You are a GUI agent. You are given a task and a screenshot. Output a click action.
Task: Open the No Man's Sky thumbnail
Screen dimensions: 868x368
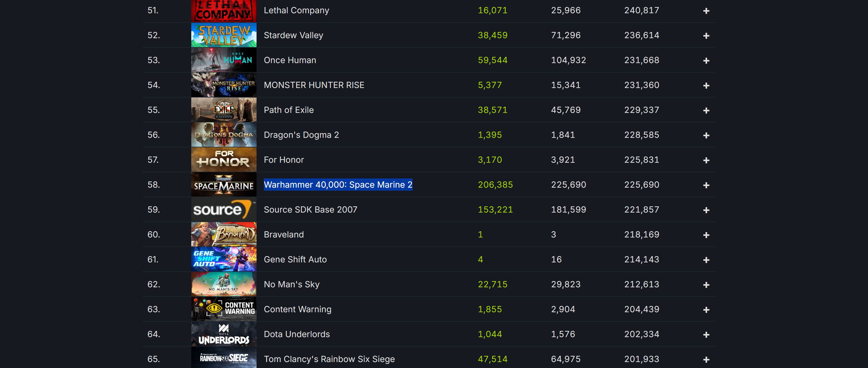tap(224, 284)
